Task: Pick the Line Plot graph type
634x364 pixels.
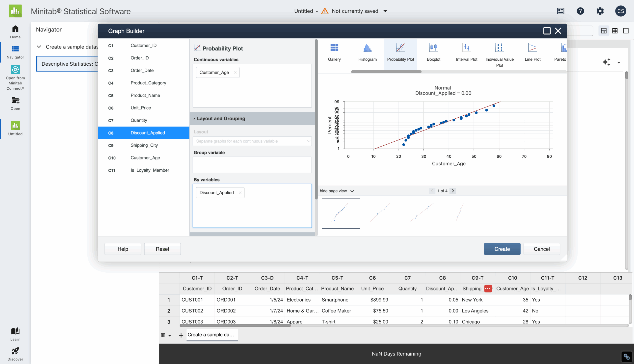Action: coord(532,52)
